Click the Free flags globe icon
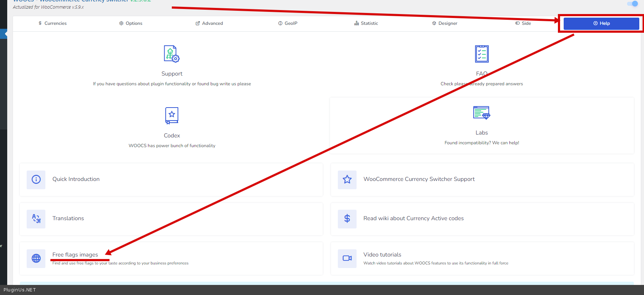This screenshot has width=644, height=295. 36,258
